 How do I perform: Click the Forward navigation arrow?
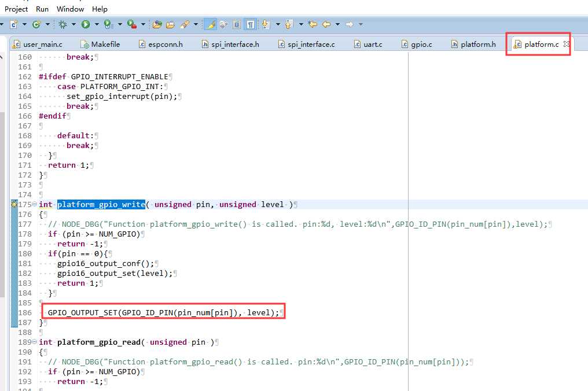pos(350,24)
